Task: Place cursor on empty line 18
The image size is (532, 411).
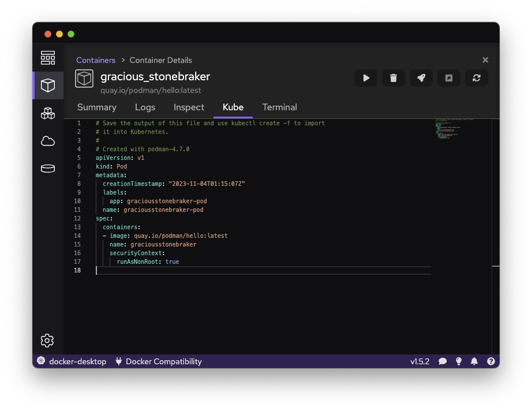Action: pos(263,270)
